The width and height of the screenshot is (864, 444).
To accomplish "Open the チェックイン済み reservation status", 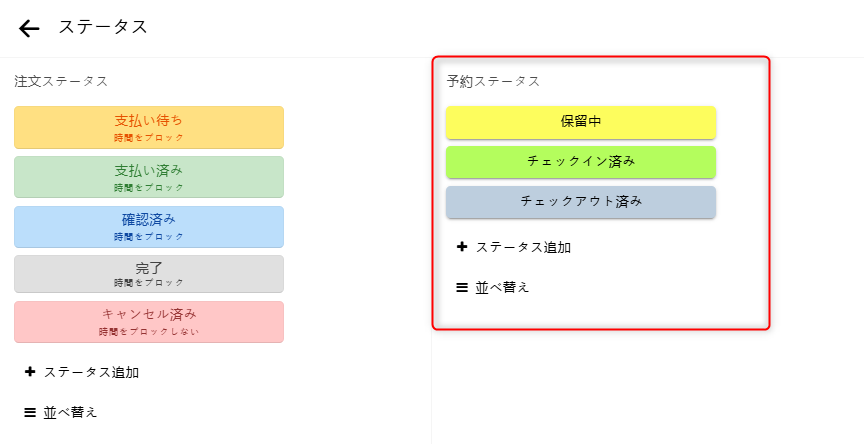I will (581, 161).
